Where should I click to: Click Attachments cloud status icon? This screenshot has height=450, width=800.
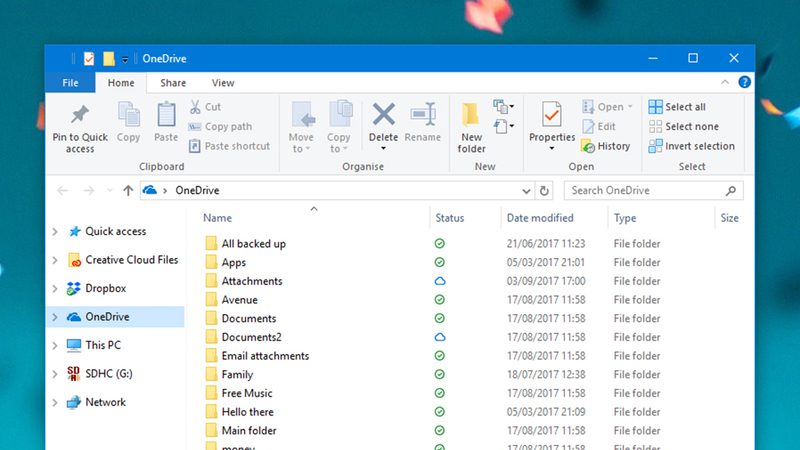tap(440, 281)
